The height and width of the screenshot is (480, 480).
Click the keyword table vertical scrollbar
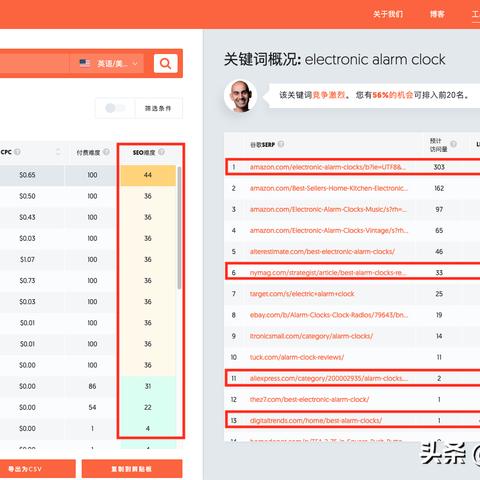coord(179,228)
